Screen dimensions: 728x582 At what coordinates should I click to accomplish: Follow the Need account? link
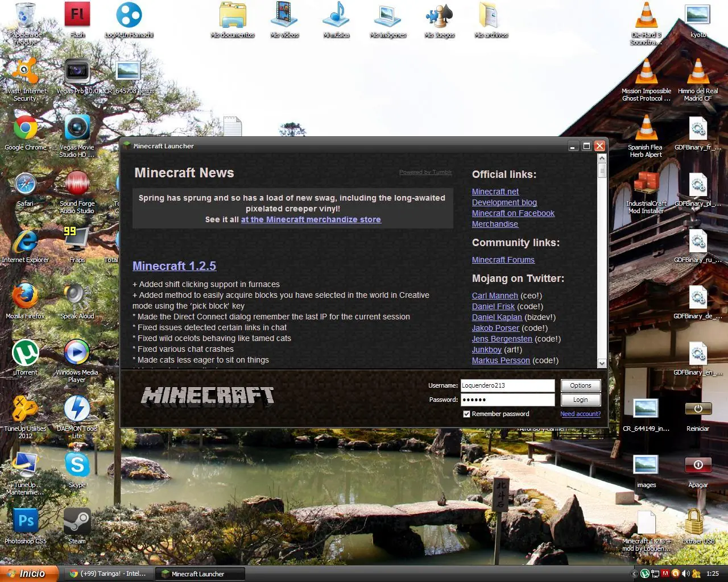(580, 414)
